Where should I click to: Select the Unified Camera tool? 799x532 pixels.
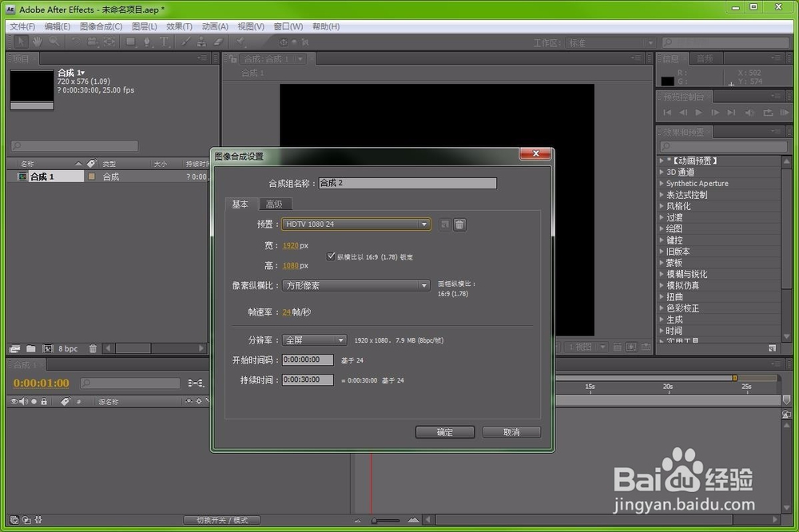point(92,42)
